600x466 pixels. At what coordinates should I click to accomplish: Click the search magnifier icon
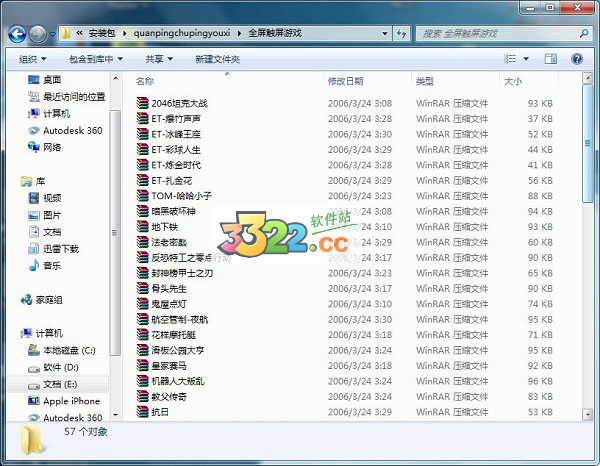coord(584,34)
